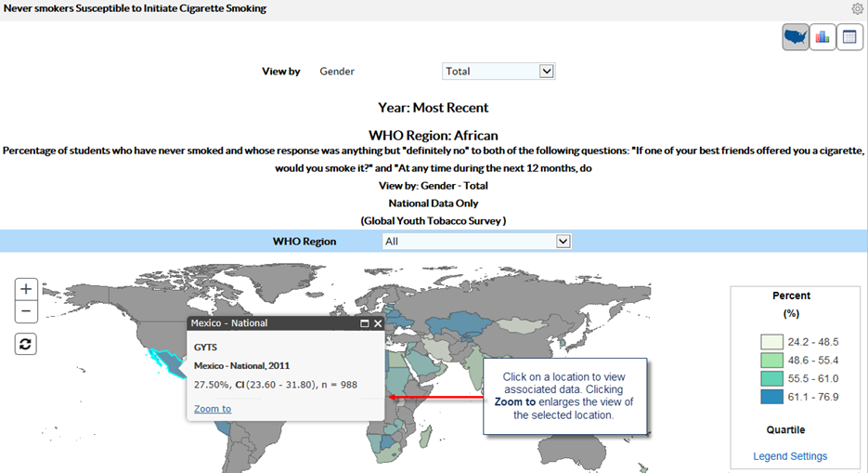Click the 61.1 - 76.9 legend swatch
The image size is (868, 473).
click(x=772, y=397)
